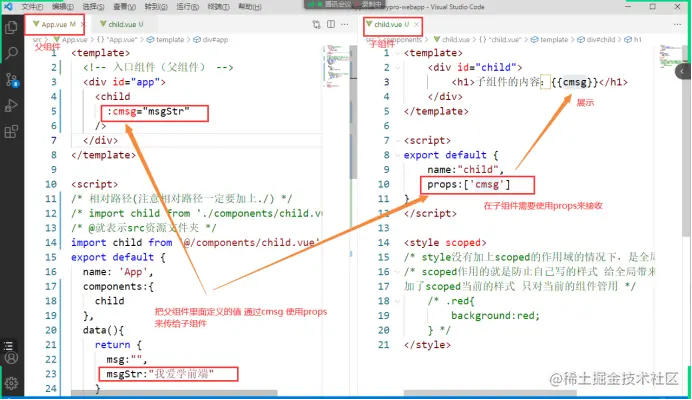Open the Run and Debug view
Screen dimensions: 692x400
tap(11, 106)
